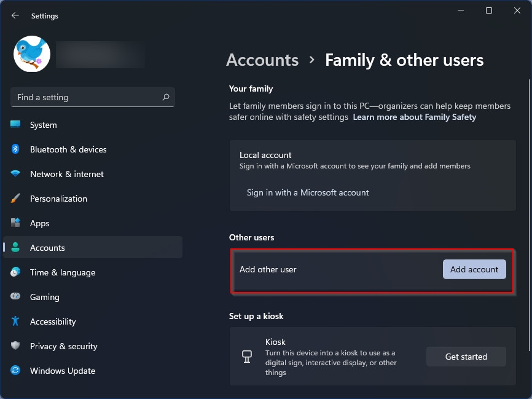
Task: Click Sign in with a Microsoft account
Action: (308, 192)
